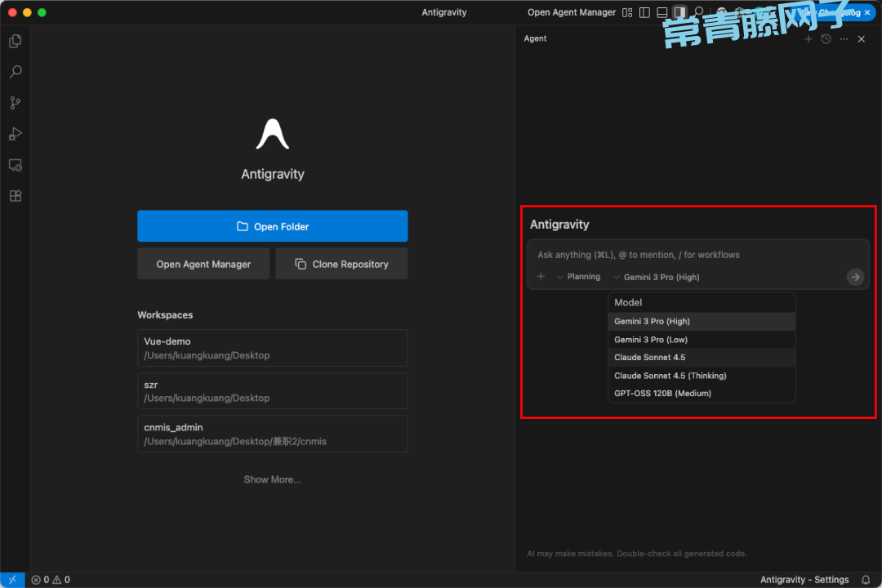Click the notifications bell in status bar

tap(866, 580)
